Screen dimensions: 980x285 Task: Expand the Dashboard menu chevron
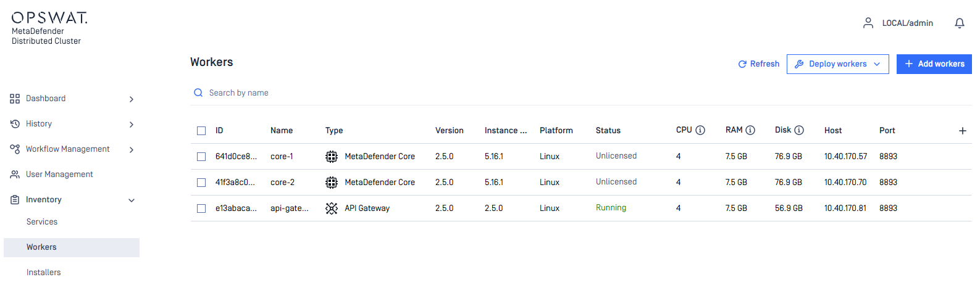pyautogui.click(x=132, y=99)
